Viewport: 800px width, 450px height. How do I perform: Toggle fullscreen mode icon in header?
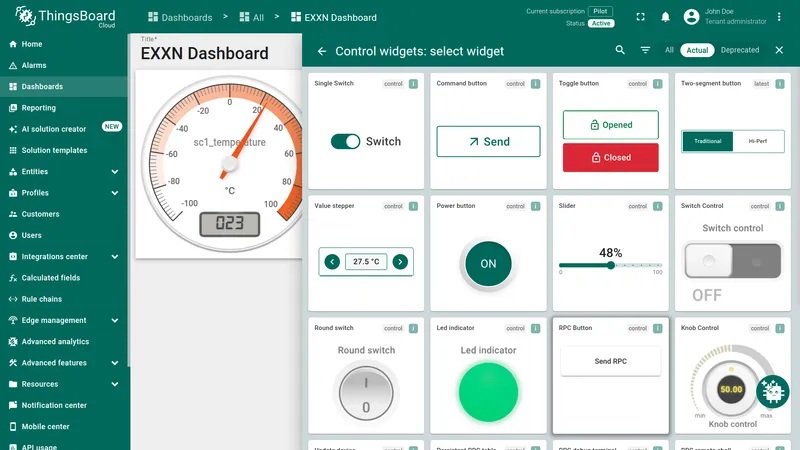pyautogui.click(x=640, y=17)
